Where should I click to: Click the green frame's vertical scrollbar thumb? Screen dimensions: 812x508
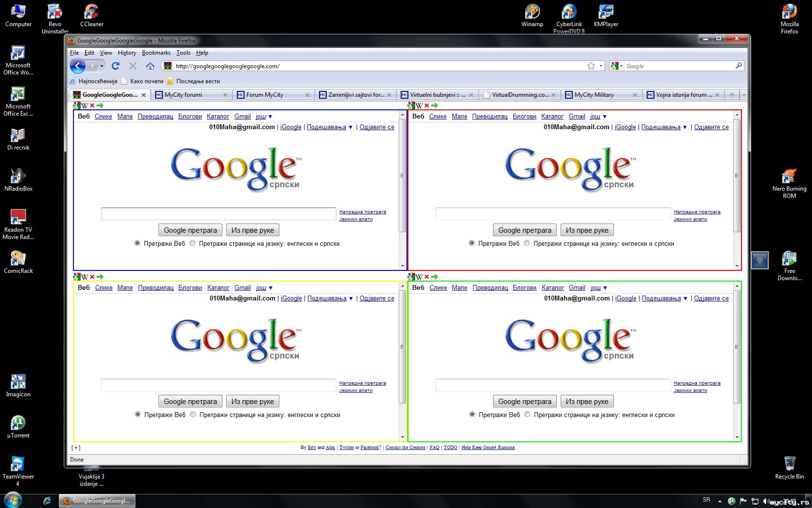pyautogui.click(x=737, y=347)
